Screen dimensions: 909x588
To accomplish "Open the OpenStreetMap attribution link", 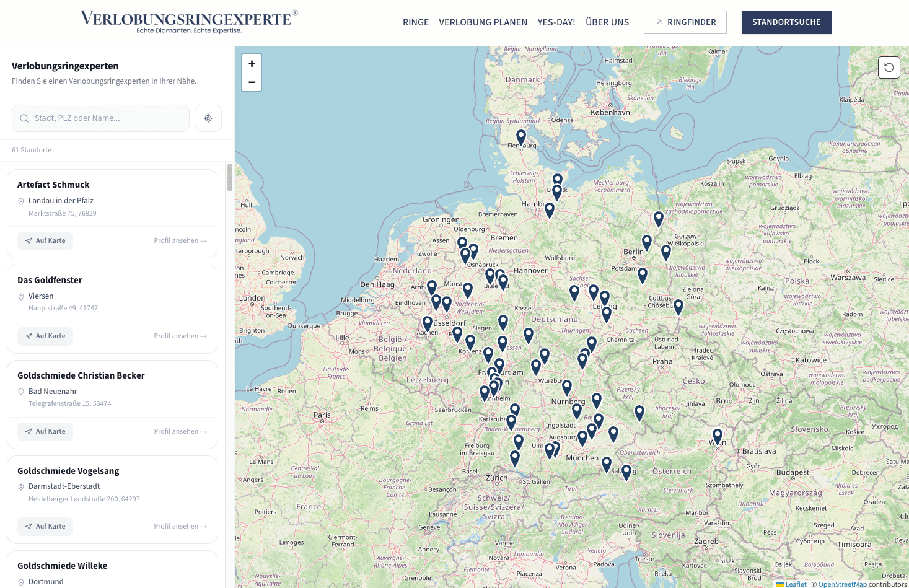I will point(843,584).
